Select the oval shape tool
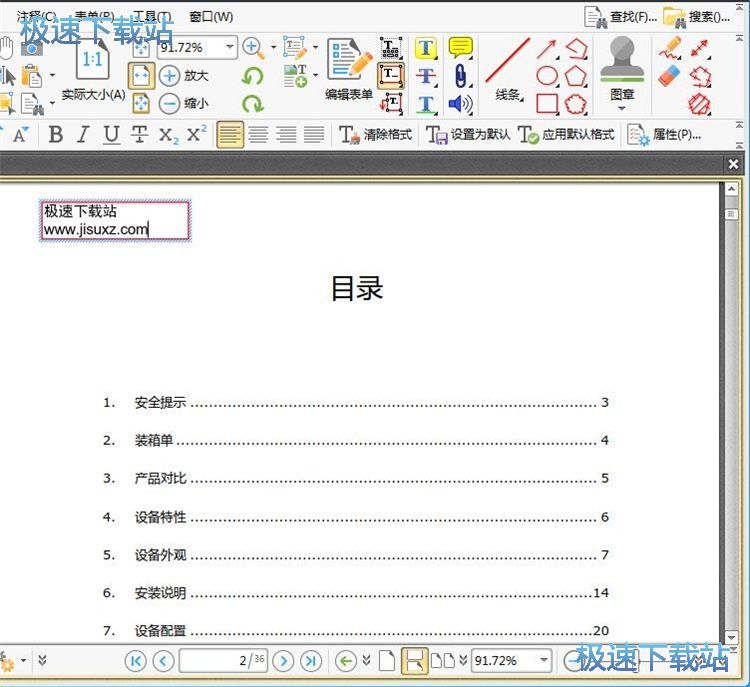Viewport: 750px width, 687px height. (547, 76)
